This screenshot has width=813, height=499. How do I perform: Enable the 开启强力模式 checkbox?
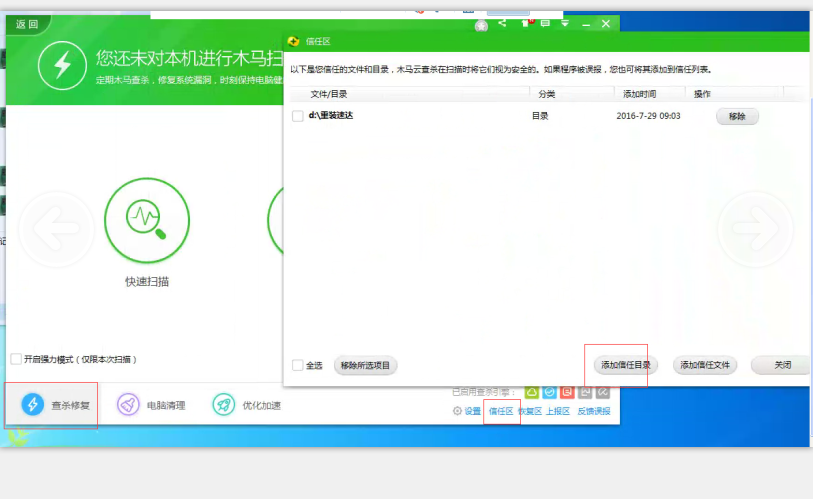click(x=15, y=359)
